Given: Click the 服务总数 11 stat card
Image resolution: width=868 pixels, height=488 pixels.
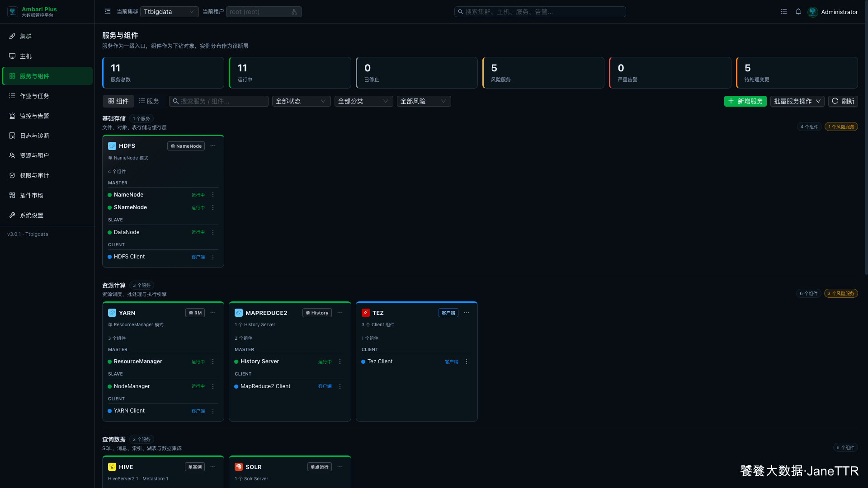Looking at the screenshot, I should (x=163, y=73).
